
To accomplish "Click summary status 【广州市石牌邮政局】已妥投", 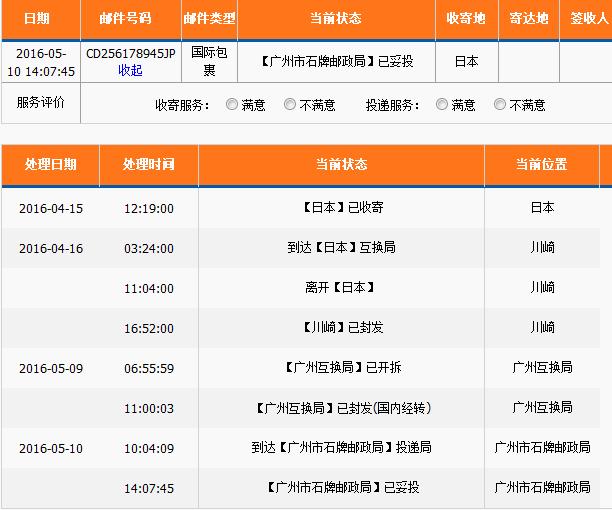I will coord(336,61).
